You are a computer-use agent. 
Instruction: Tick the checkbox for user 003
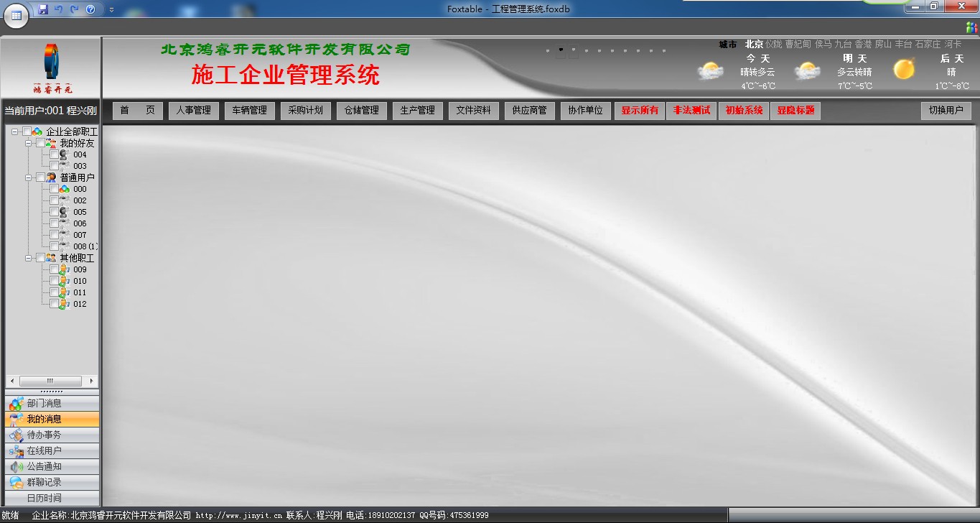point(55,166)
